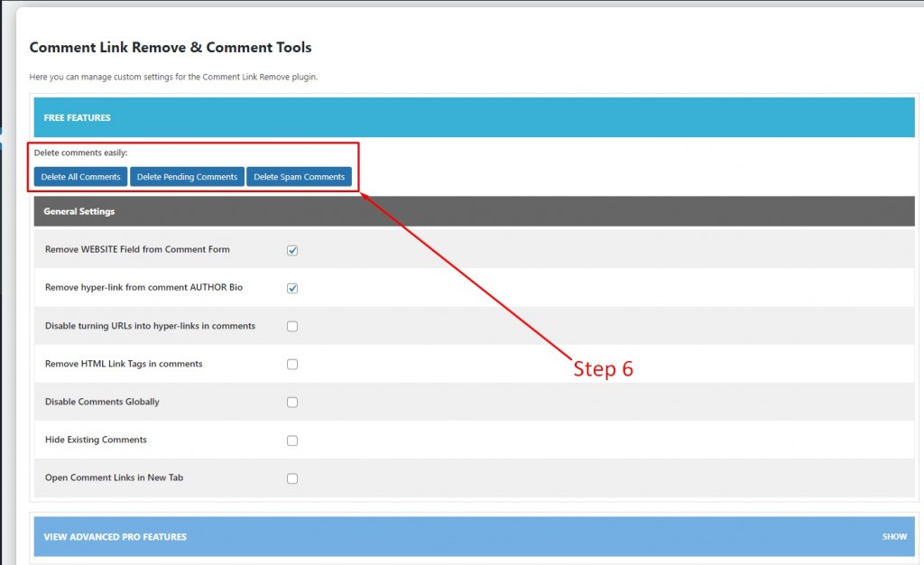Click the plugin description text under the title
Viewport: 924px width, 565px height.
(173, 77)
